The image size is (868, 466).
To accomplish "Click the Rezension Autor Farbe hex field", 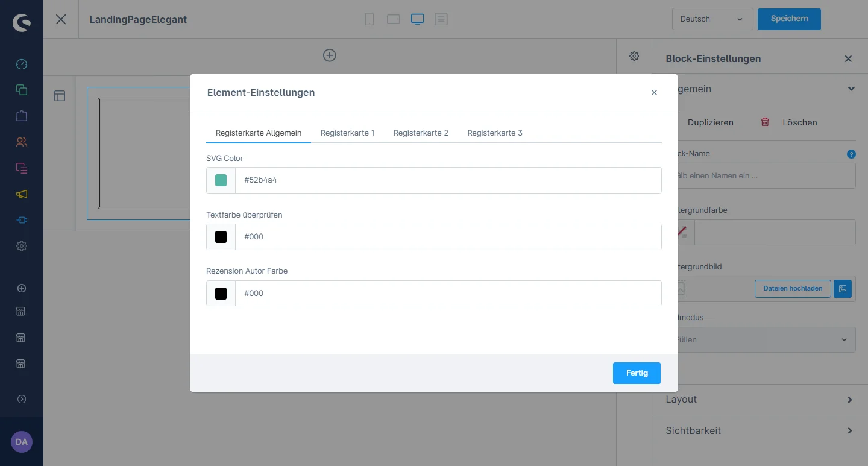I will [x=448, y=294].
